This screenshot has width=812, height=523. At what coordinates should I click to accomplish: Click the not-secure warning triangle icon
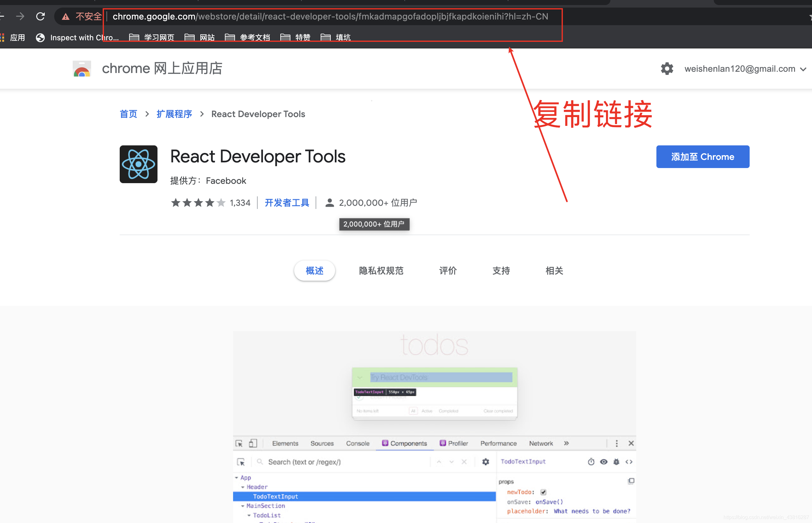point(66,17)
